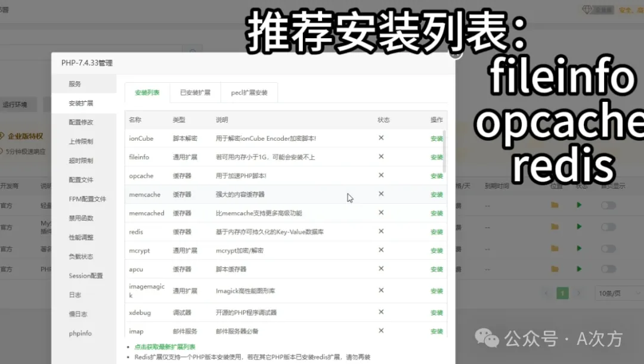Install the imagemagick extension
The image size is (644, 364).
click(x=436, y=291)
